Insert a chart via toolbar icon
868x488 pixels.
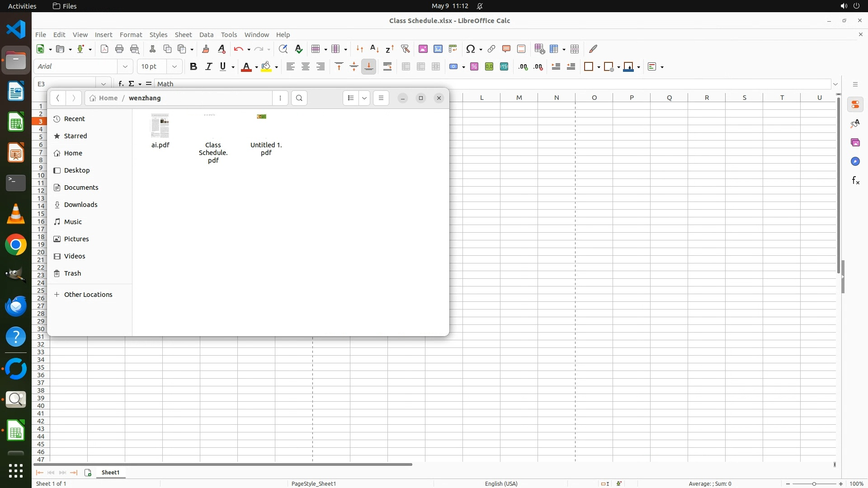[x=438, y=49]
